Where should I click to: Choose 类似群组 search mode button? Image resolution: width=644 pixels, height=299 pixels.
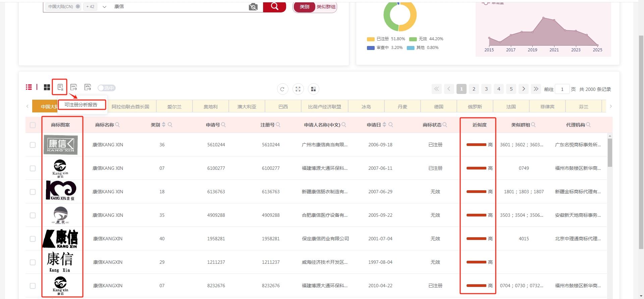[326, 7]
